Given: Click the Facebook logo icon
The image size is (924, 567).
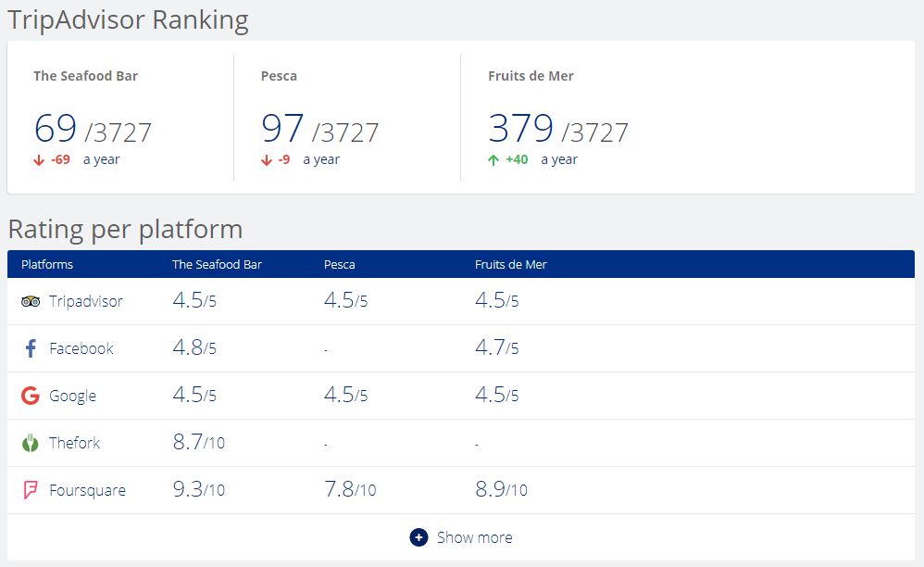Looking at the screenshot, I should (x=31, y=348).
